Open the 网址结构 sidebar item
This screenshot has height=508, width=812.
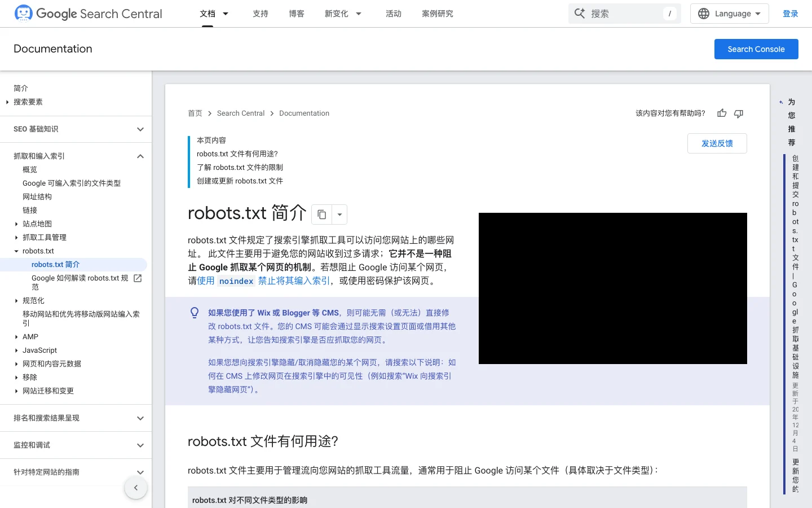tap(37, 197)
